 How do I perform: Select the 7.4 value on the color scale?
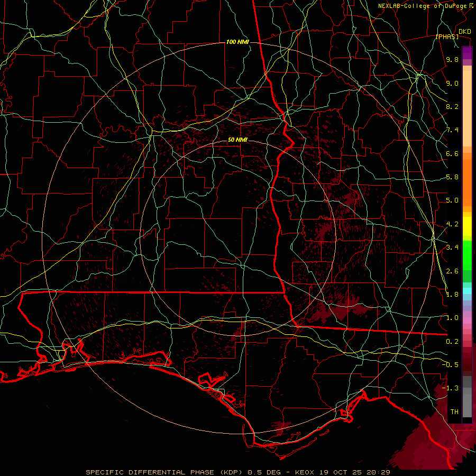click(452, 130)
